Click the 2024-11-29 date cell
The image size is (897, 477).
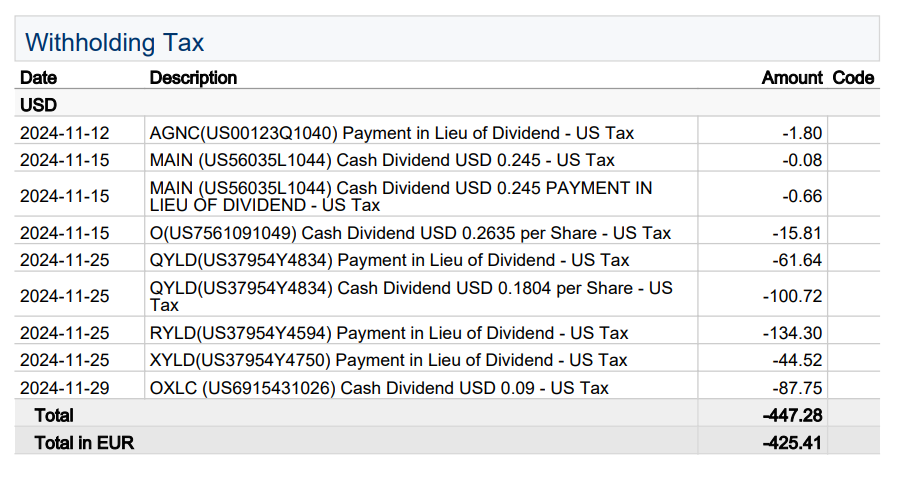tap(64, 387)
